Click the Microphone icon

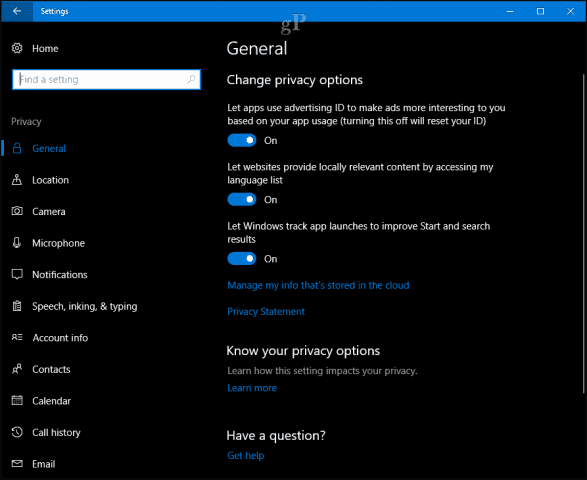point(17,243)
